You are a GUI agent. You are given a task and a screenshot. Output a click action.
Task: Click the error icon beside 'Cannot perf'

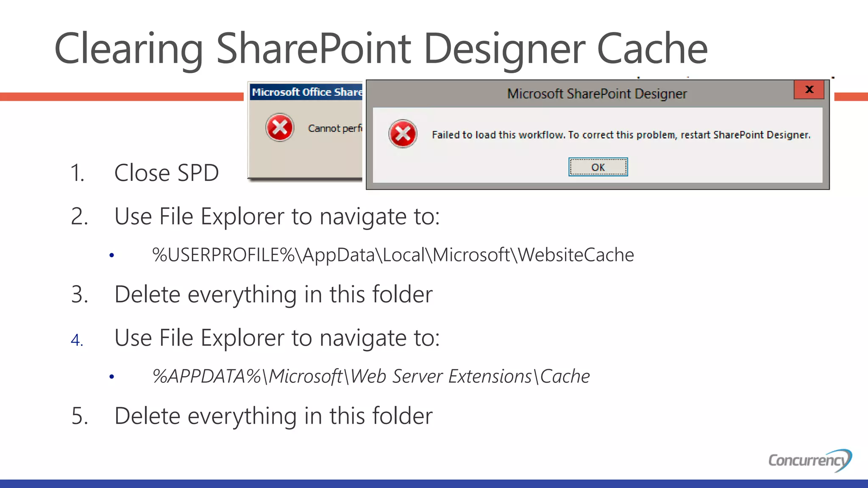[x=280, y=128]
